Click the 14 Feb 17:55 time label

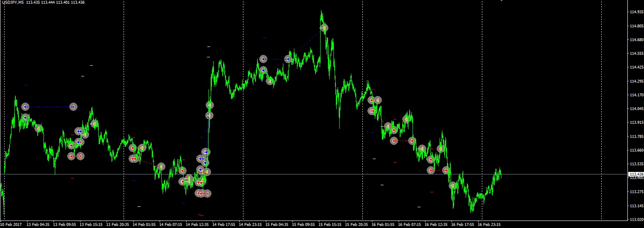[224, 224]
